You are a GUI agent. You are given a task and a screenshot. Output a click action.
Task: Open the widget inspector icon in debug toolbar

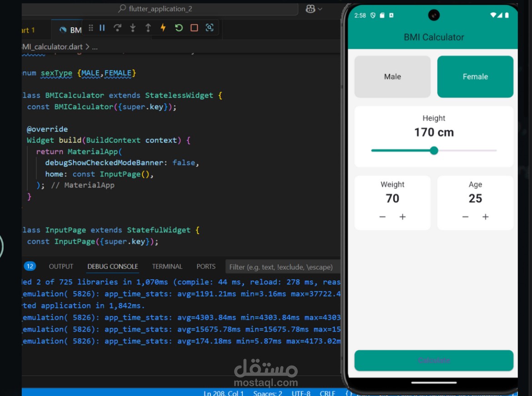pos(210,28)
